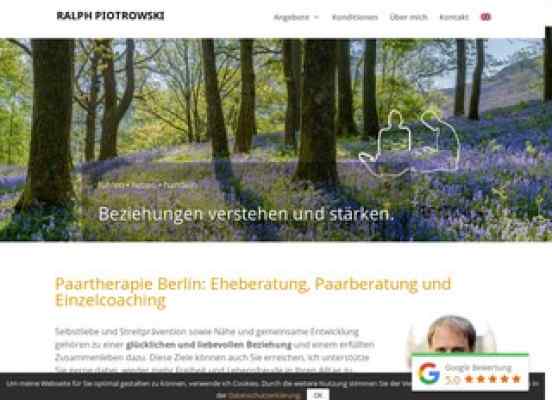
Task: Open the Google Bewertung widget text
Action: tap(478, 368)
